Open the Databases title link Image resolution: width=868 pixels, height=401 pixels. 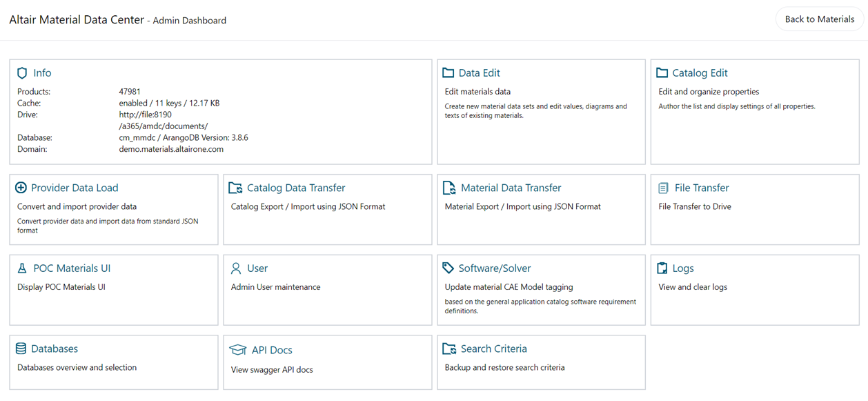point(55,349)
